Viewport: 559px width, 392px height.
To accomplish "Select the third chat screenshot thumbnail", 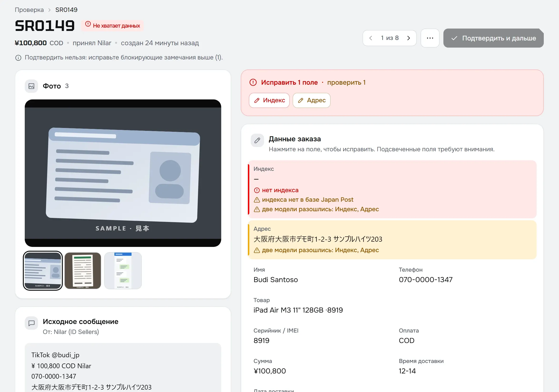I will click(x=123, y=270).
